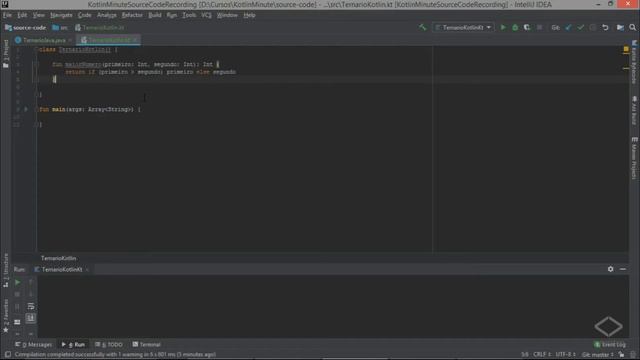Open the Code menu
The height and width of the screenshot is (360, 640).
pyautogui.click(x=84, y=15)
